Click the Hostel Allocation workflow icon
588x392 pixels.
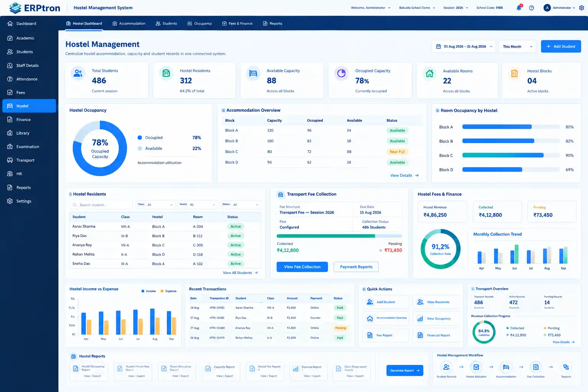(x=476, y=367)
